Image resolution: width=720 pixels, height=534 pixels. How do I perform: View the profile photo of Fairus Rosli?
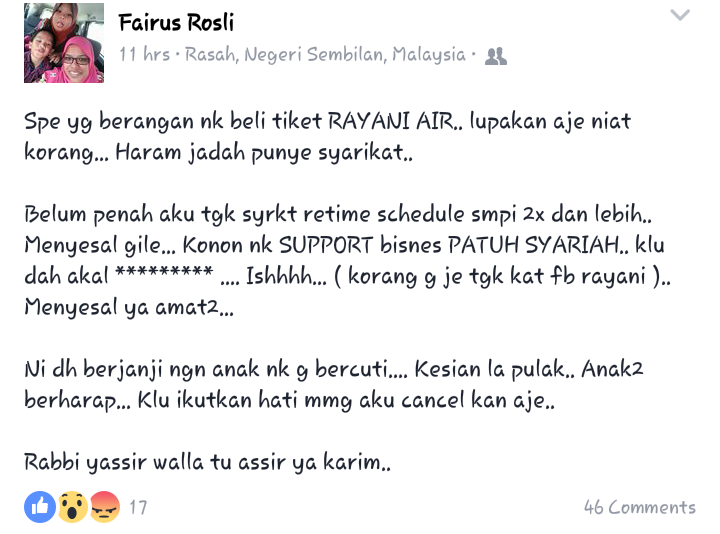pyautogui.click(x=64, y=43)
